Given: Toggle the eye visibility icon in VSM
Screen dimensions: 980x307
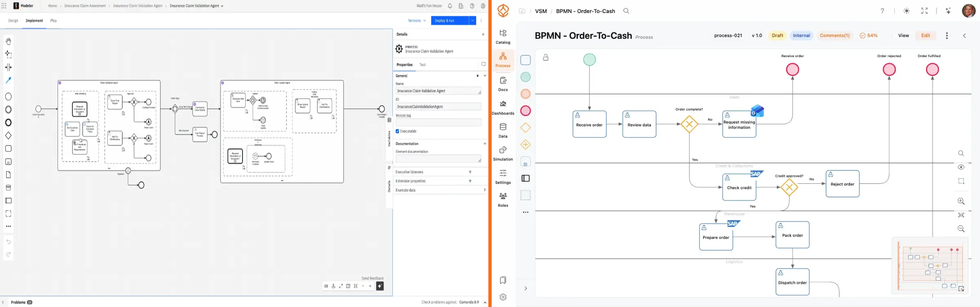Looking at the screenshot, I should click(961, 167).
